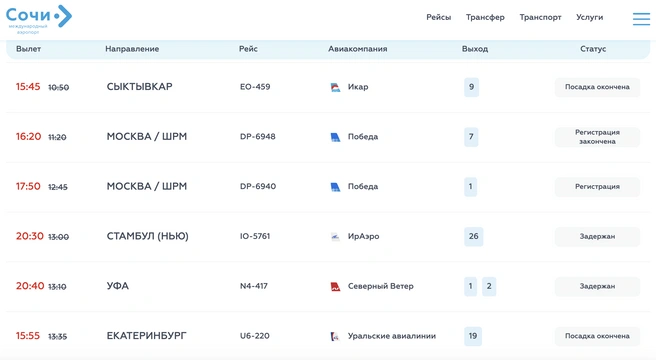656x360 pixels.
Task: Click the crossed-out time 13:35
Action: pos(58,337)
